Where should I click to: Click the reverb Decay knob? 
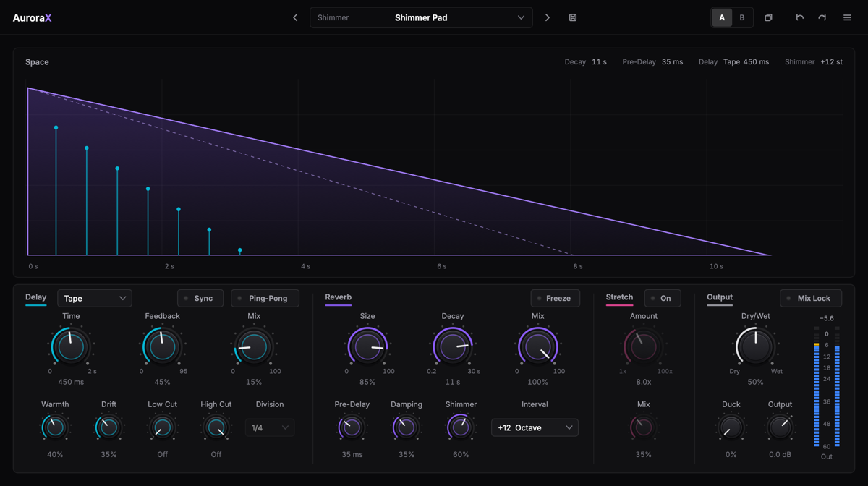click(x=453, y=346)
